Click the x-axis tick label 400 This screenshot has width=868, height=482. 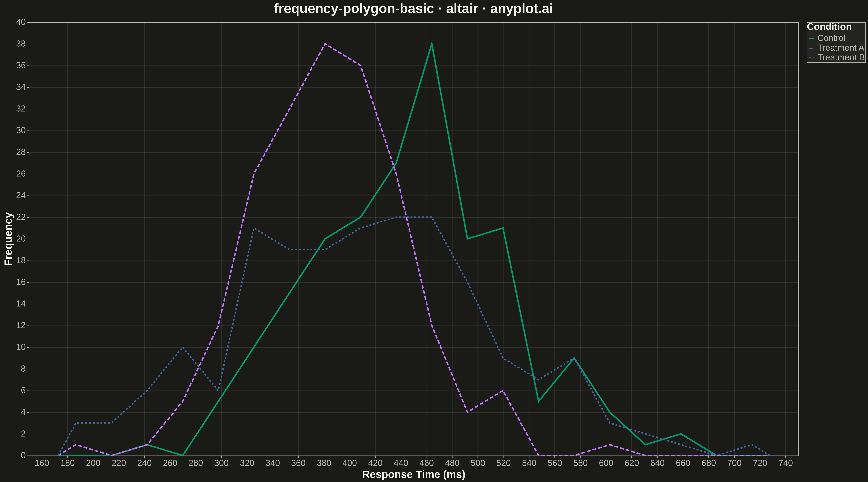[x=350, y=463]
